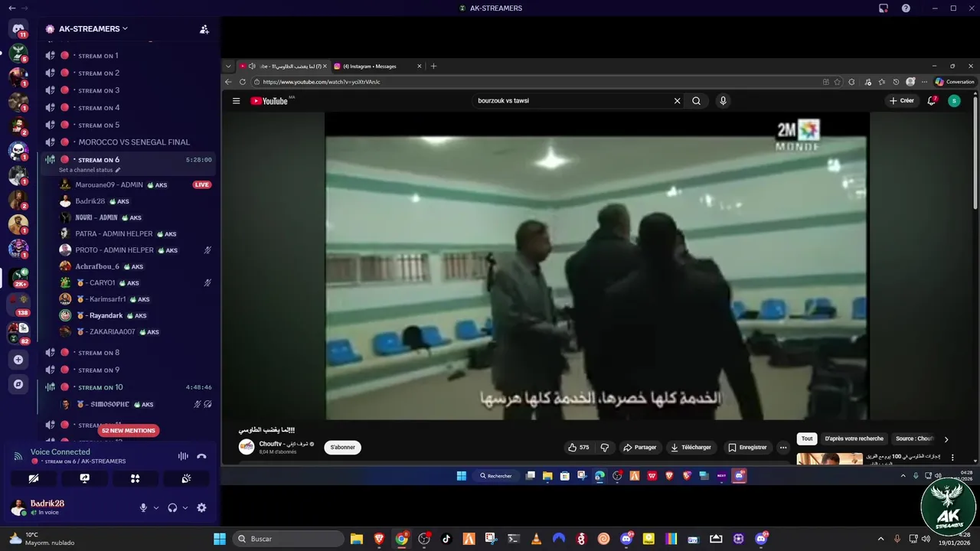Open Activities shapes button
The image size is (980, 551).
tap(135, 478)
